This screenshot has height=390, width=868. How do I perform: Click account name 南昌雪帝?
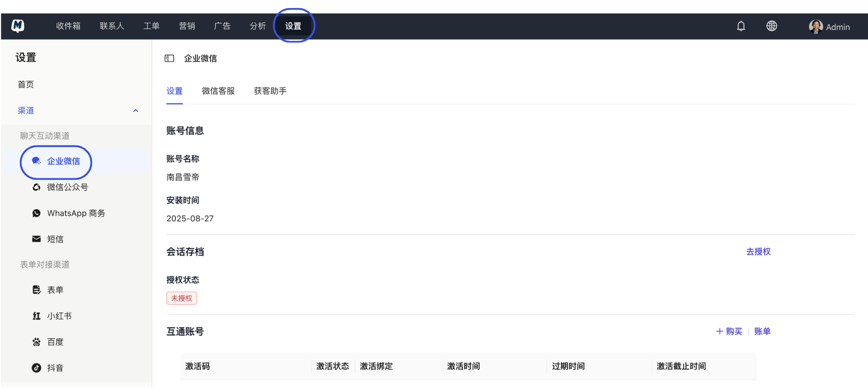tap(183, 177)
